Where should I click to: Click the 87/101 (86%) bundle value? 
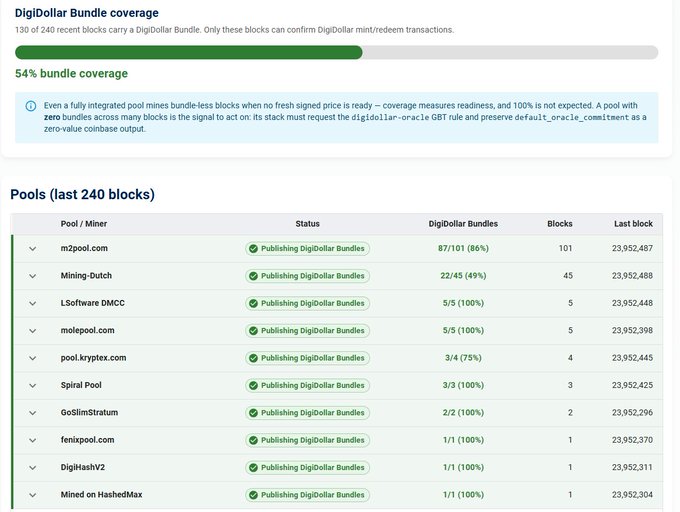[463, 248]
